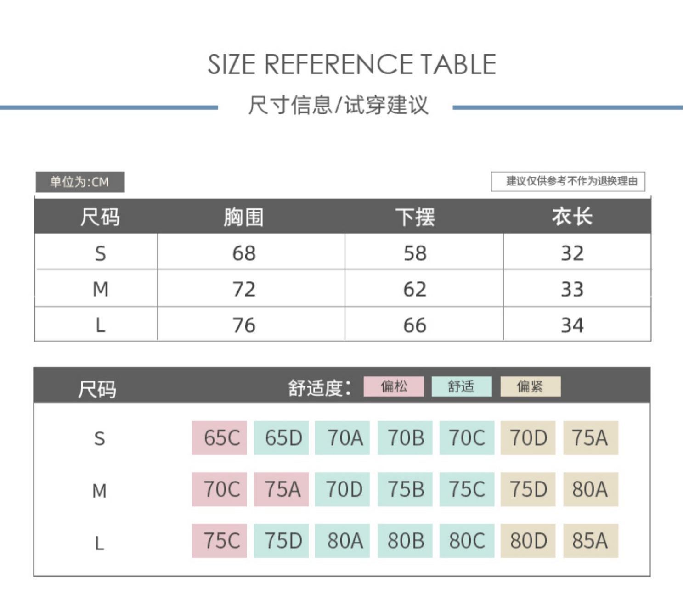Image resolution: width=689 pixels, height=616 pixels.
Task: Click the pink 偏松 legend swatch
Action: 393,386
